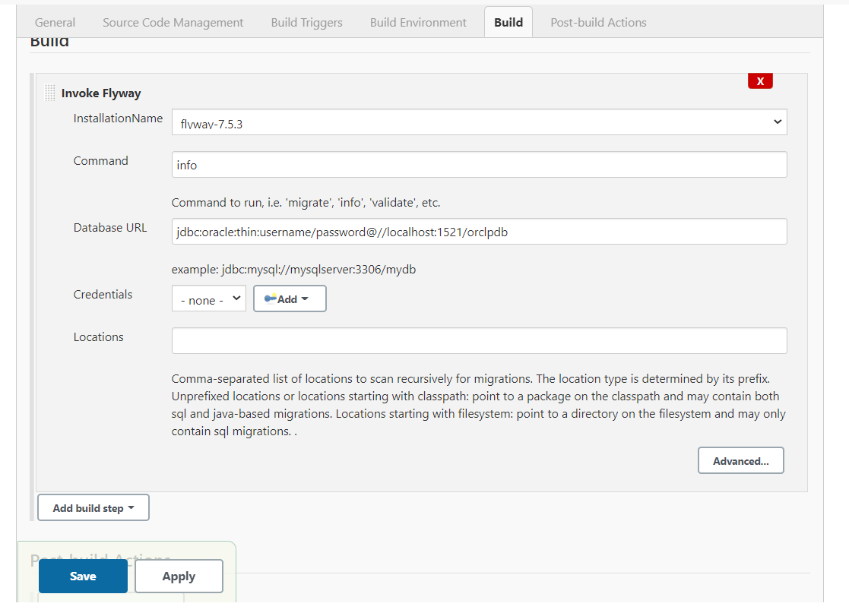Open the Build Triggers tab
This screenshot has height=616, width=849.
click(306, 22)
